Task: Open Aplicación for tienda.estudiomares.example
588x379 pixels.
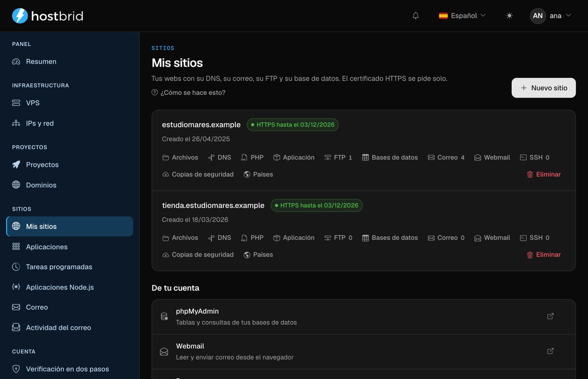Action: [294, 237]
